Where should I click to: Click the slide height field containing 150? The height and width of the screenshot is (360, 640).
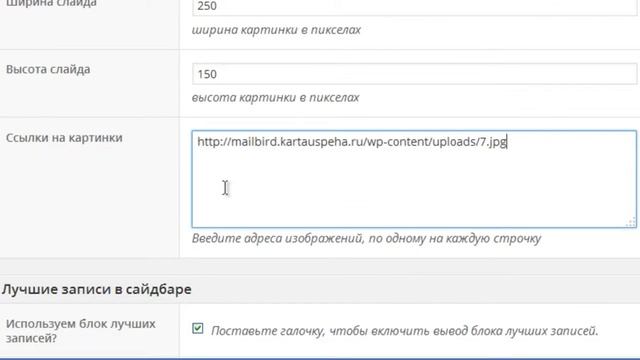414,74
